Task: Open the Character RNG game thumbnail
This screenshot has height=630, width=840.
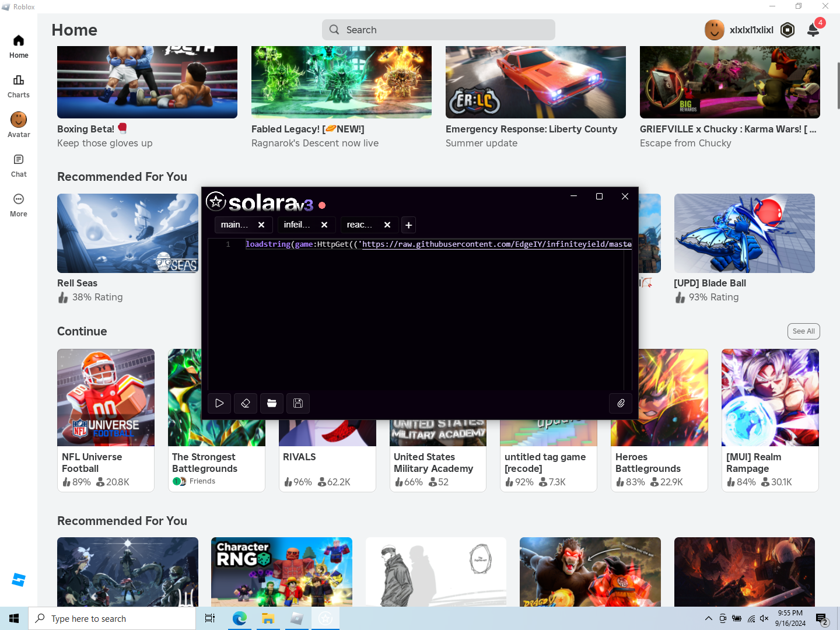Action: coord(282,572)
